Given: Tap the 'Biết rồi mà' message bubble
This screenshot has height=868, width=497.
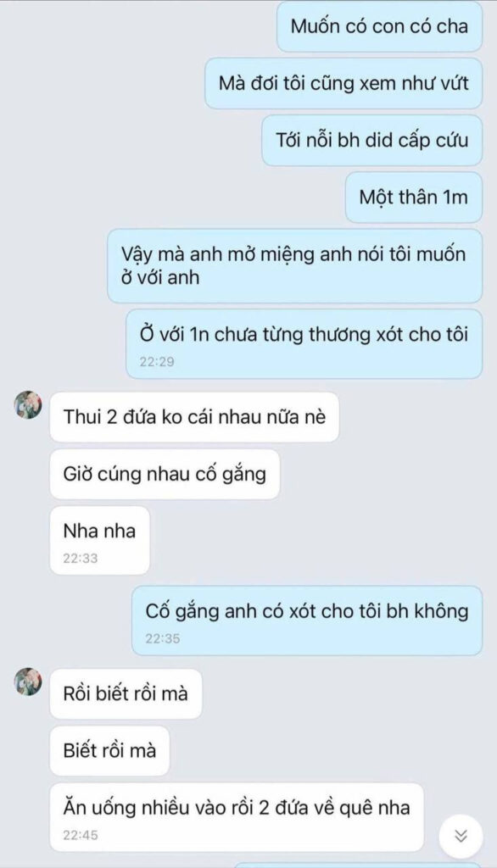Looking at the screenshot, I should click(x=109, y=751).
